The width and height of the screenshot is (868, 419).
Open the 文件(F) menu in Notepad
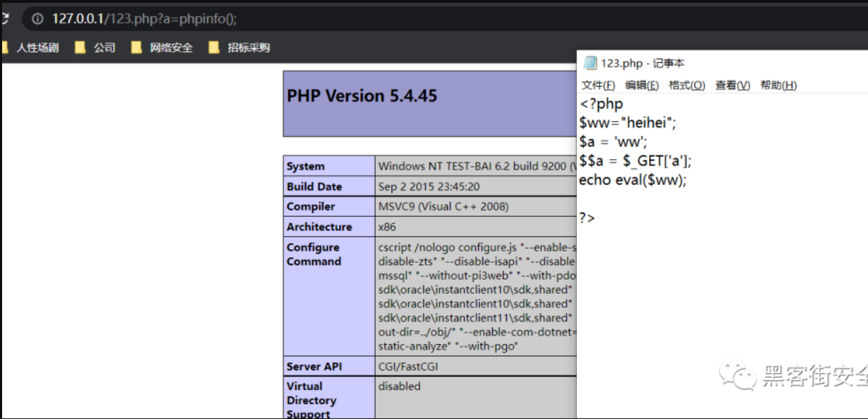click(598, 85)
